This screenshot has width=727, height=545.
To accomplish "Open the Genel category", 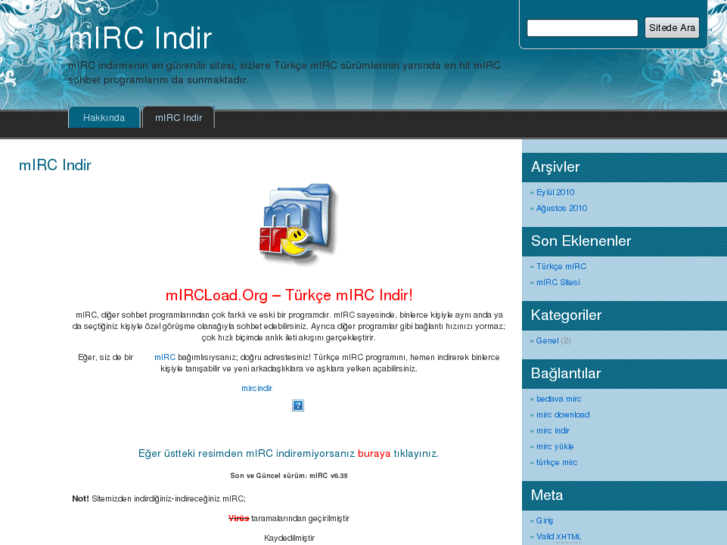I will (x=547, y=340).
